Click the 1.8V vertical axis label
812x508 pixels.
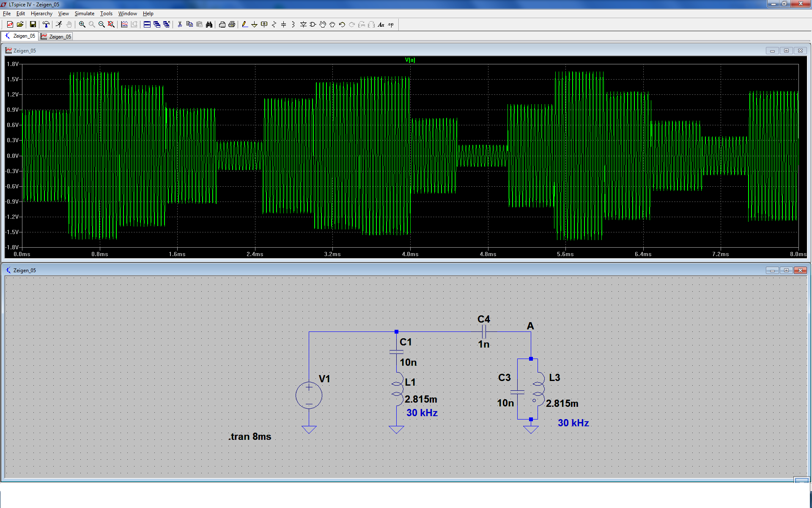pos(13,64)
